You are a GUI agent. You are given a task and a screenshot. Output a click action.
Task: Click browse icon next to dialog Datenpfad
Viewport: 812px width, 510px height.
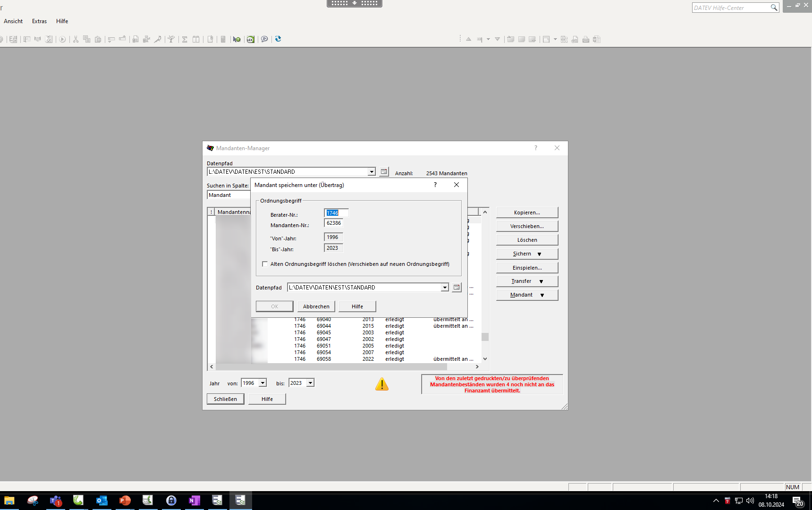457,287
